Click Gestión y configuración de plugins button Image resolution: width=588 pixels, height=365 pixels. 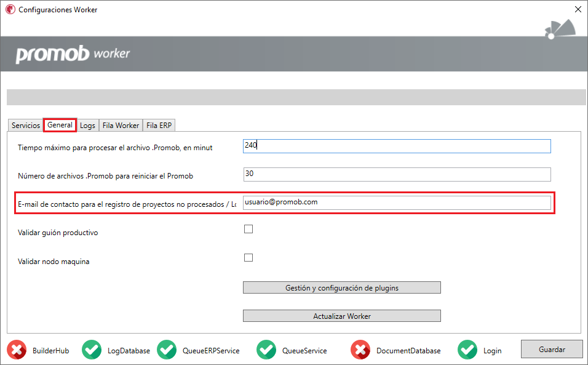click(x=341, y=287)
